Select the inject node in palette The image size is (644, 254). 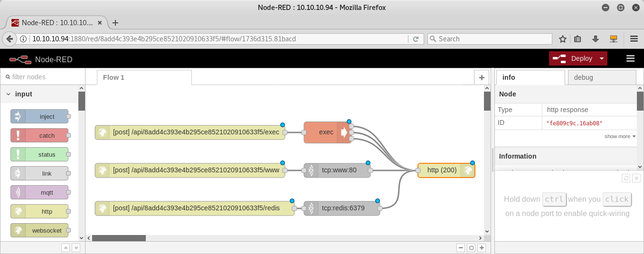pos(39,116)
